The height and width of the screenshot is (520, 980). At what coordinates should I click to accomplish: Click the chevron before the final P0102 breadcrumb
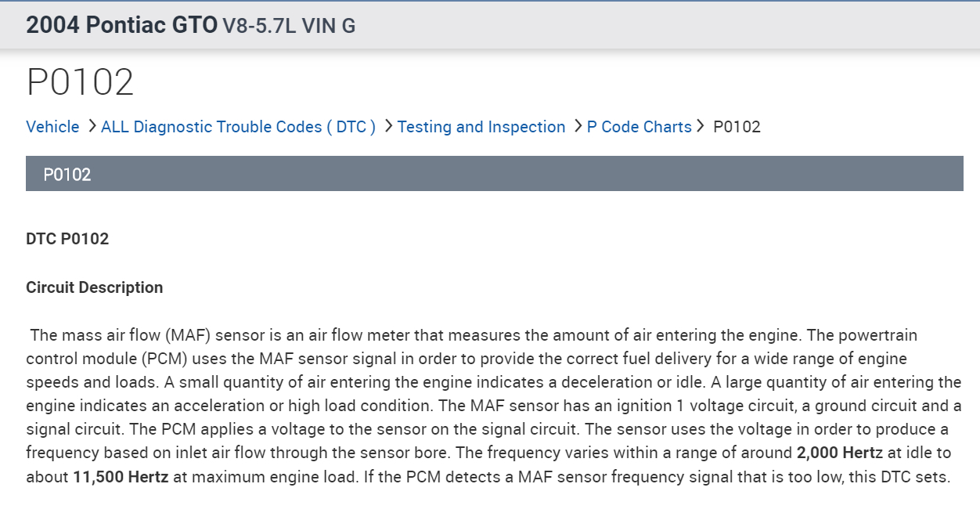tap(701, 126)
